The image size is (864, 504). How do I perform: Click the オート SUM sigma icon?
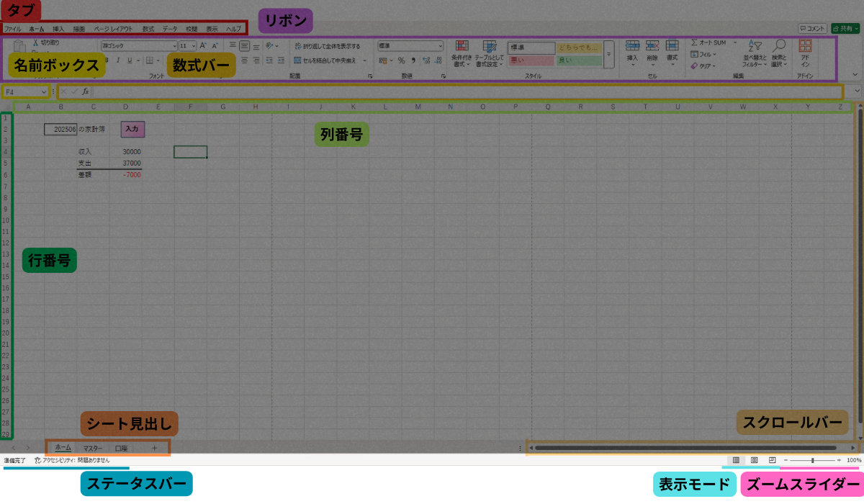click(695, 42)
